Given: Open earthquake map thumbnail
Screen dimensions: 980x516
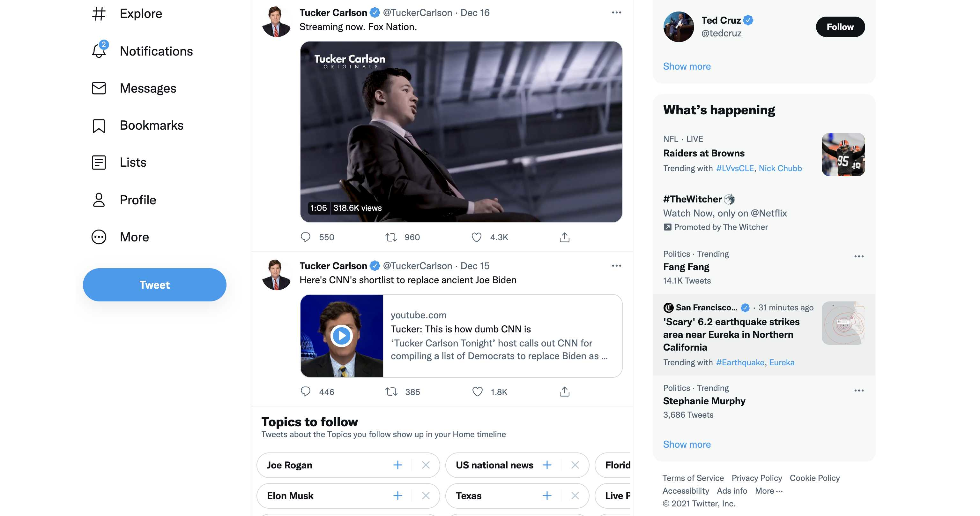Looking at the screenshot, I should [x=843, y=323].
